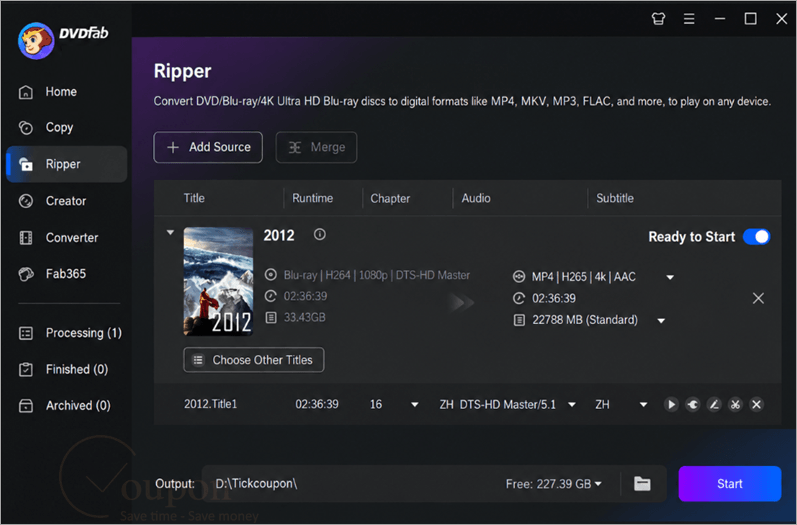Open trim scissors icon for 2012.Title1
The image size is (797, 525).
tap(735, 405)
